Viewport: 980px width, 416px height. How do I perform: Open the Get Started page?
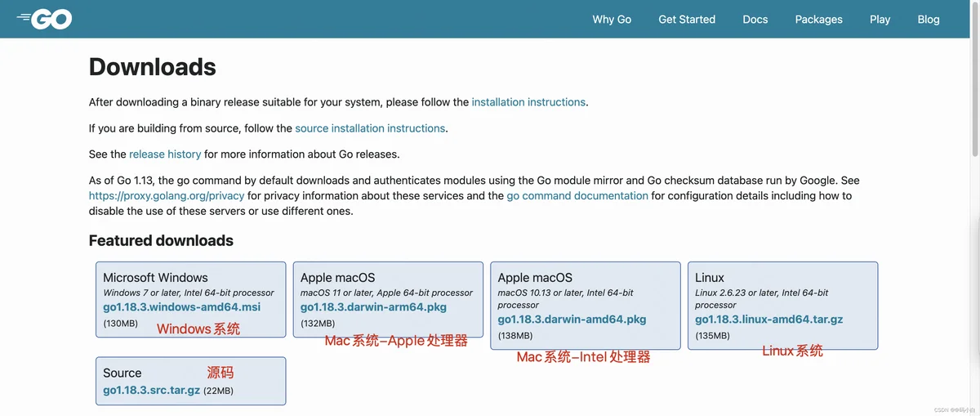[687, 20]
